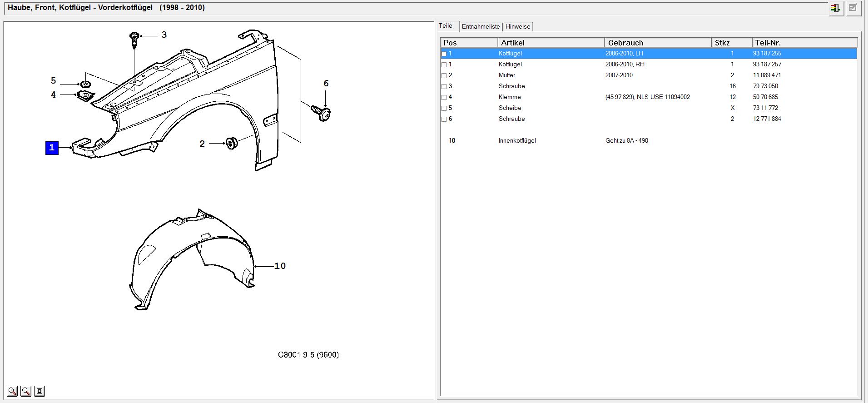Sort by the Pos column header

469,43
